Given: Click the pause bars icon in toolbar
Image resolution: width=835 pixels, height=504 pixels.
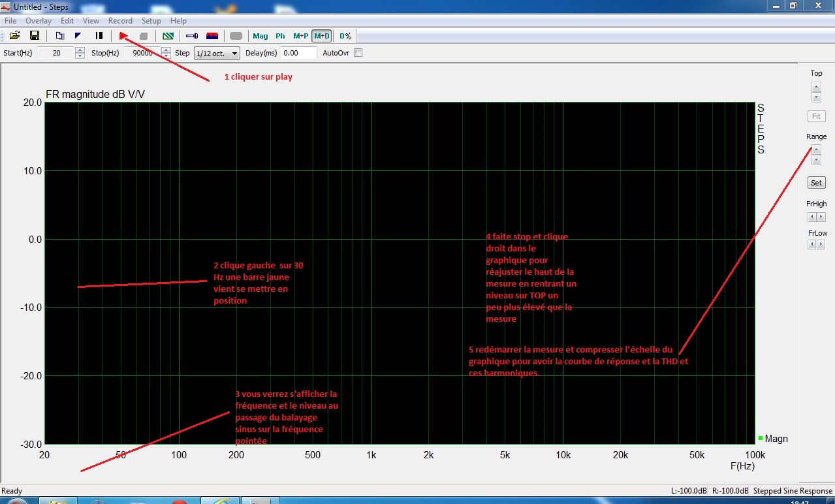Looking at the screenshot, I should [99, 36].
